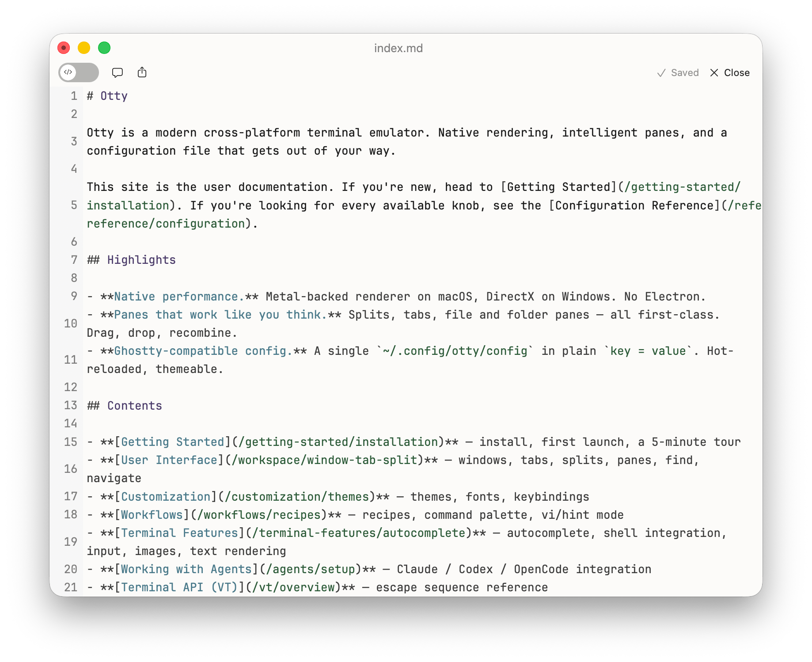Click 'Panes that work like you think.' text
812x662 pixels.
coord(220,315)
